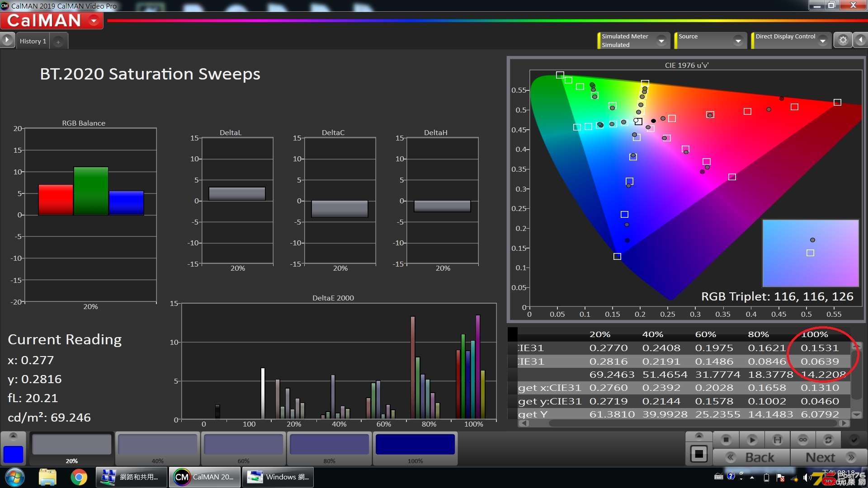The image size is (868, 488).
Task: Click the RGB Triplet readout text
Action: [x=777, y=296]
